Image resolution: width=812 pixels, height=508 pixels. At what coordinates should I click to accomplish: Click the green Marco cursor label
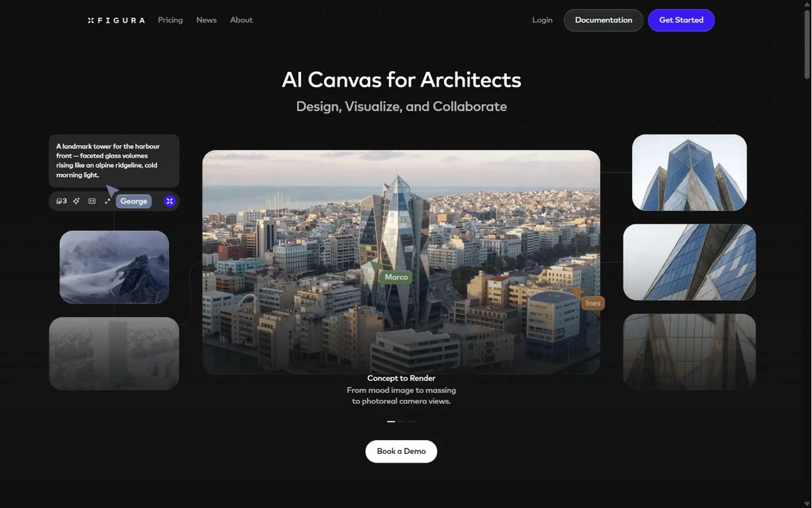397,277
